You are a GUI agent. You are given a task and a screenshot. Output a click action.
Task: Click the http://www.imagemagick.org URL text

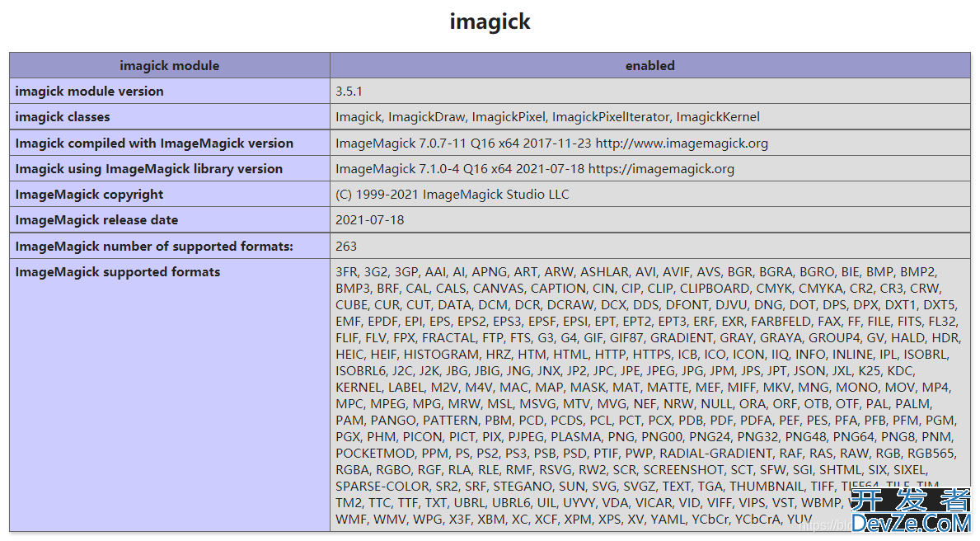(x=682, y=143)
